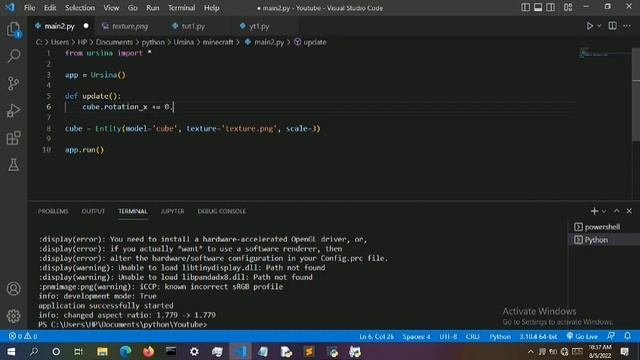Show the Debug Console panel tab
Image resolution: width=640 pixels, height=360 pixels.
coord(222,211)
